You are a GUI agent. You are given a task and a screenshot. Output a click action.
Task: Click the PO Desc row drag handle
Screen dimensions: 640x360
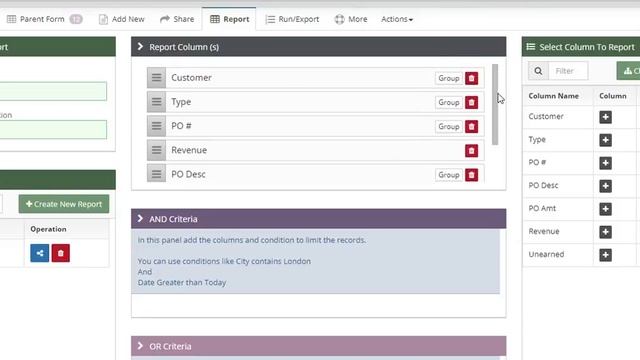pos(156,174)
